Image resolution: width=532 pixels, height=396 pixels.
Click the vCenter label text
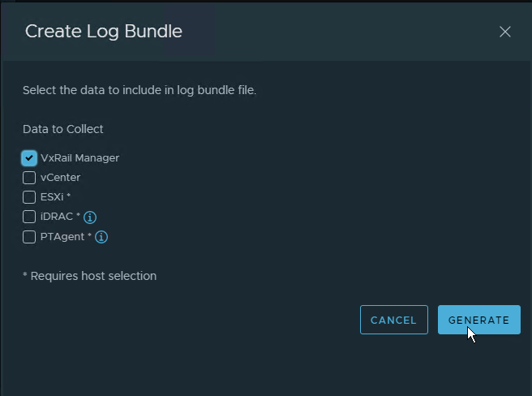(x=60, y=178)
